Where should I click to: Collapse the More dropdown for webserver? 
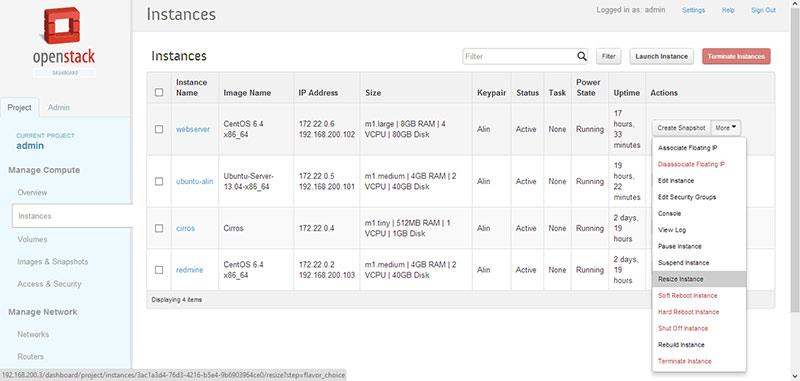(726, 128)
